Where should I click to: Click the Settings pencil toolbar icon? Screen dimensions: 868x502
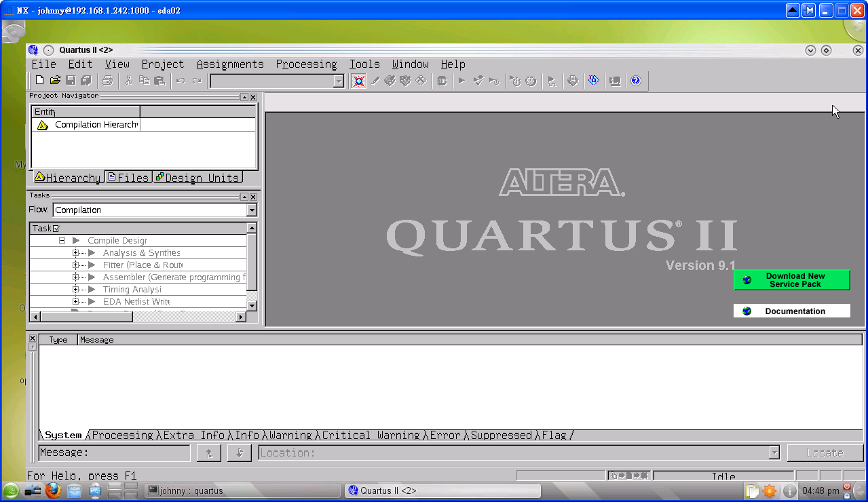pos(375,81)
